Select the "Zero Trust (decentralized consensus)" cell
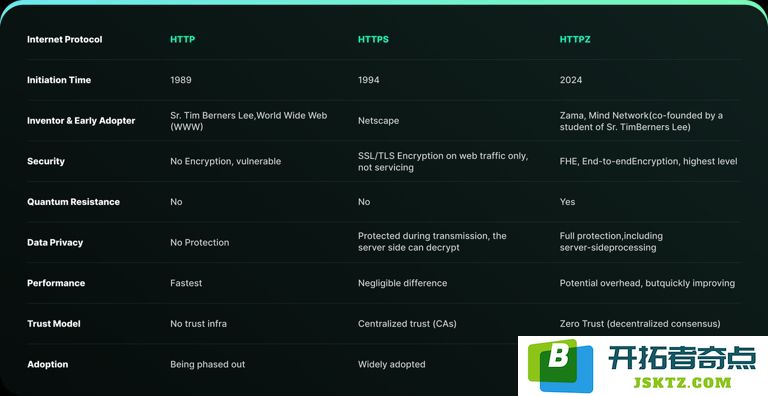 click(640, 323)
